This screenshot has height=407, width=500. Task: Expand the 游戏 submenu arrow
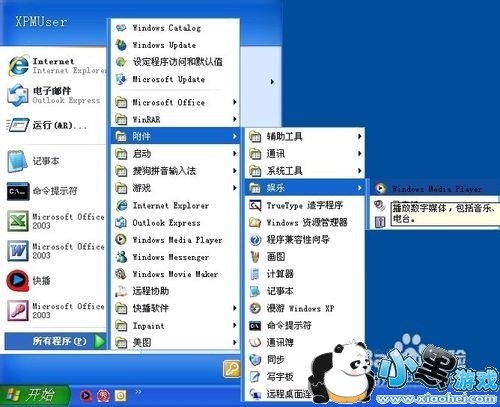point(235,188)
